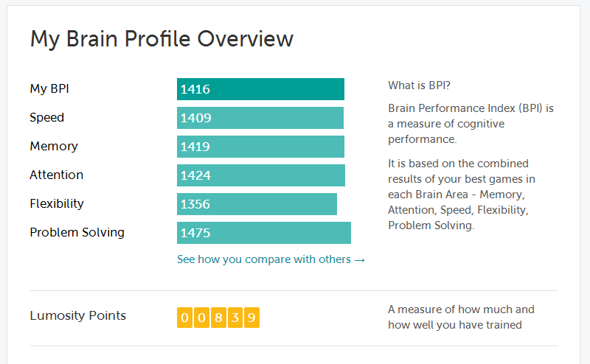Click the first Lumosity Points digit tile

(x=185, y=318)
